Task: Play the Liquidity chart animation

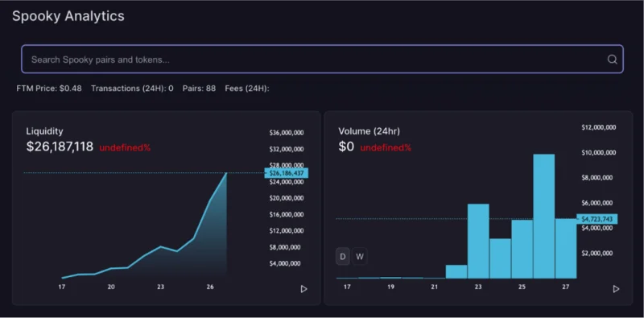Action: coord(304,289)
